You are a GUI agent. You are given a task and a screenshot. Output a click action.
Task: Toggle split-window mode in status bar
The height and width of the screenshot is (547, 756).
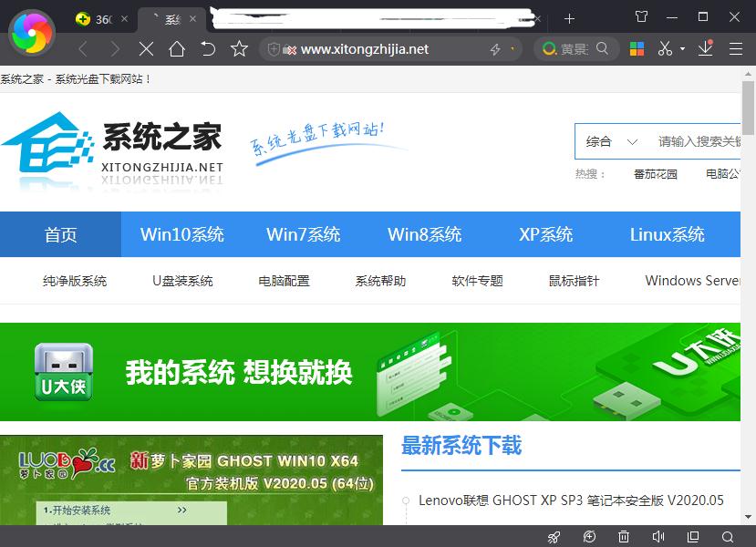tap(693, 537)
